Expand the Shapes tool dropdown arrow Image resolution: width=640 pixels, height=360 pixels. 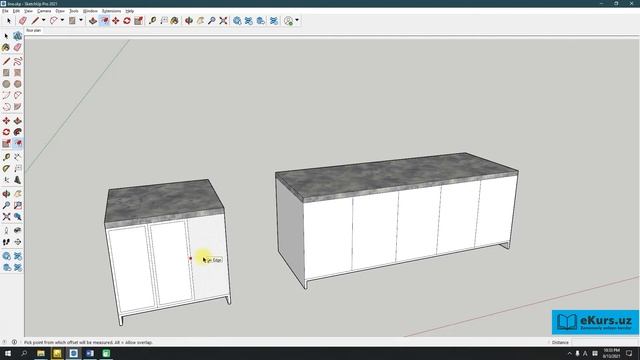80,20
